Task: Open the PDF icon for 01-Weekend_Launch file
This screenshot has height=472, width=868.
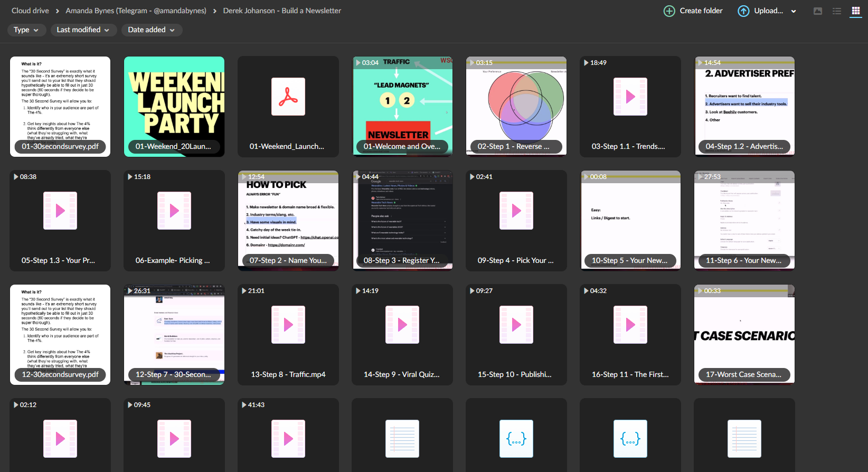Action: coord(288,97)
